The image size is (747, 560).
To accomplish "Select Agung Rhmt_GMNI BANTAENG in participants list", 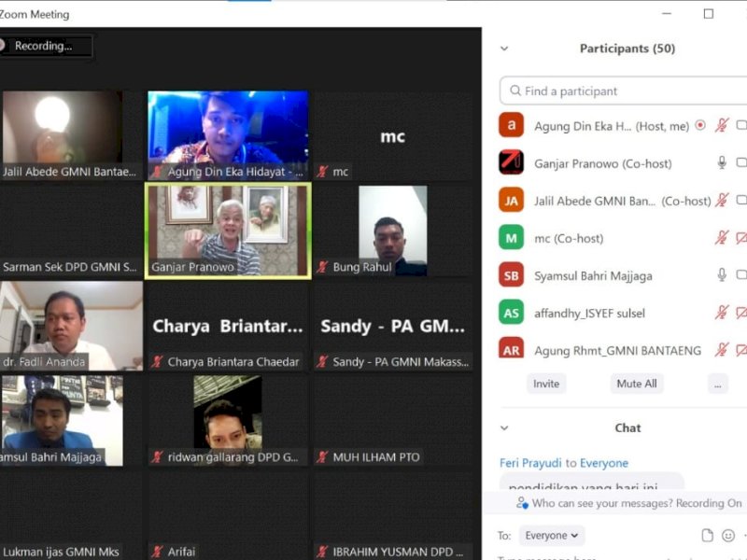I will pyautogui.click(x=616, y=350).
